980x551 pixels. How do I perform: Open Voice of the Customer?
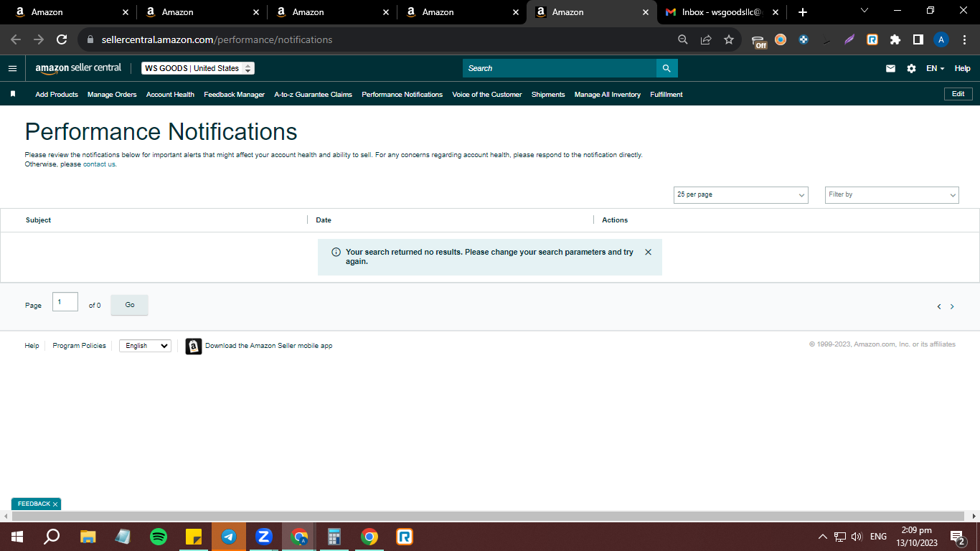[x=487, y=95]
